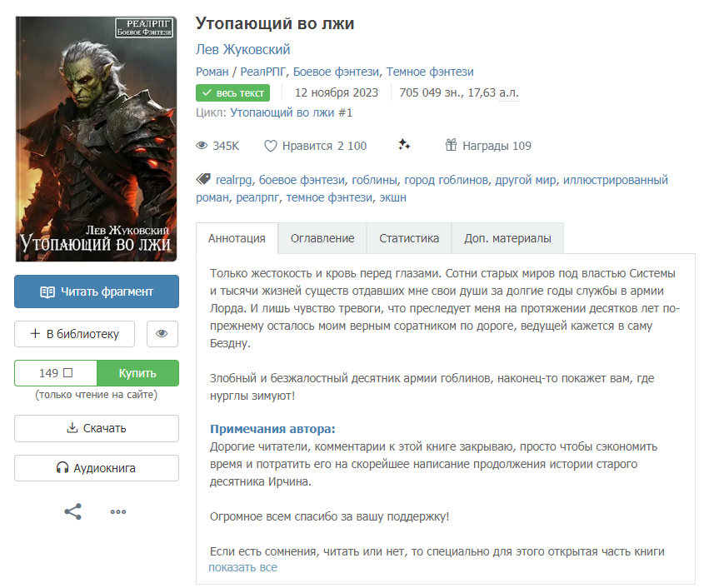Click the gift icon for Награды

pos(451,145)
